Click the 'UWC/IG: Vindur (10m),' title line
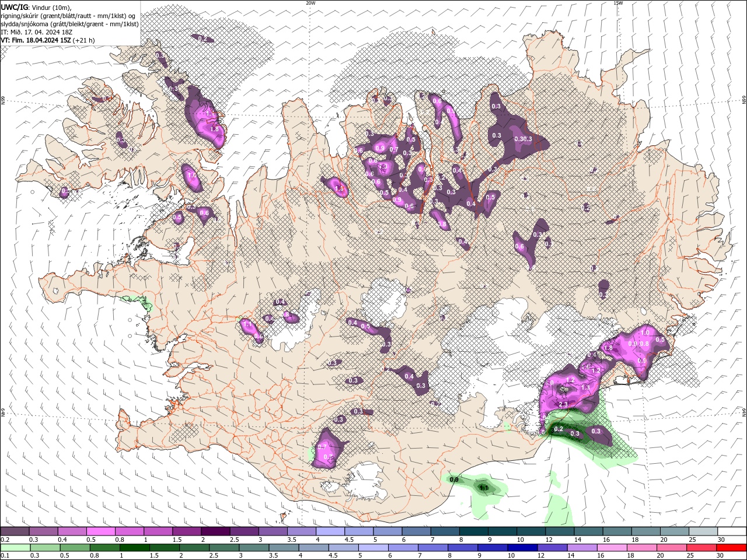747x560 pixels. (37, 7)
